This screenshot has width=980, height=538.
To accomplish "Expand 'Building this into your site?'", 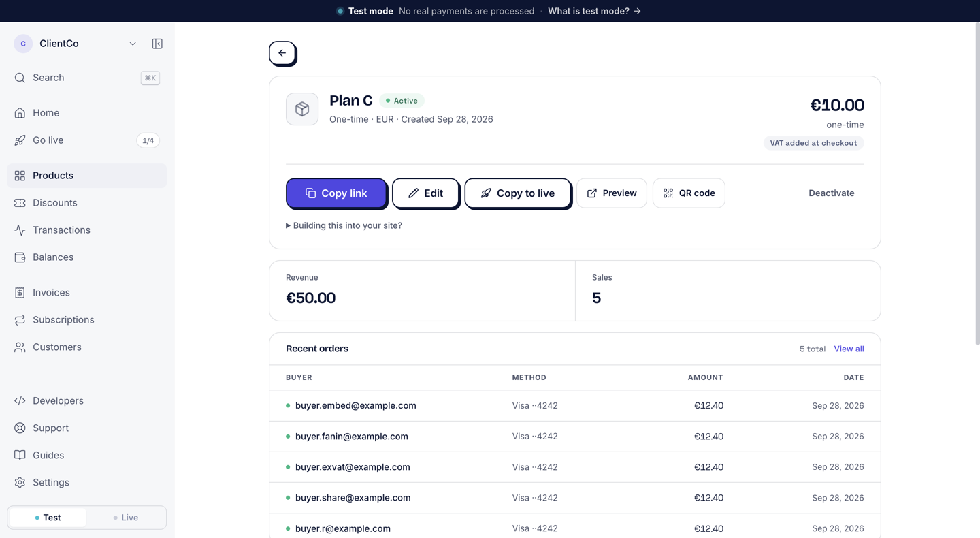I will (x=344, y=225).
